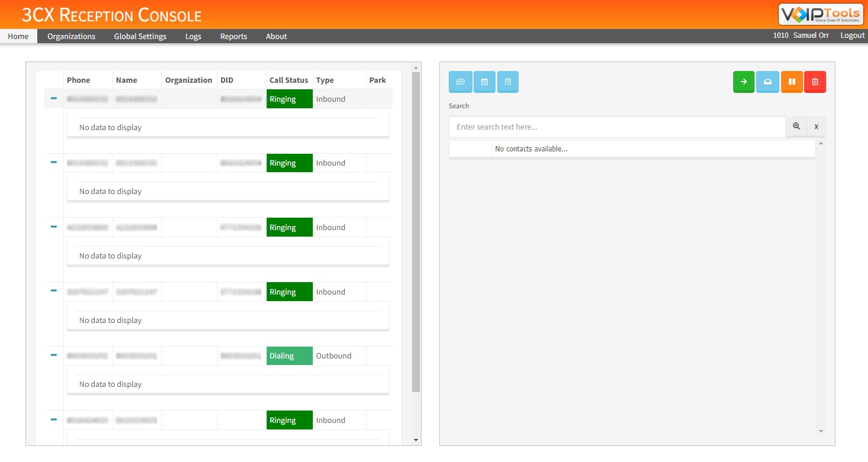Clear the search with the X button
The width and height of the screenshot is (868, 462).
pyautogui.click(x=816, y=126)
